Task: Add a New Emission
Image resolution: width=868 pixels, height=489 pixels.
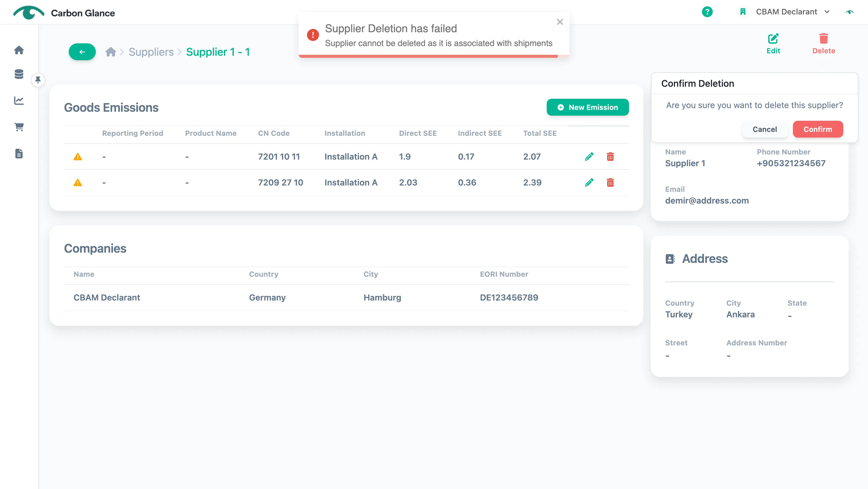Action: [x=587, y=107]
